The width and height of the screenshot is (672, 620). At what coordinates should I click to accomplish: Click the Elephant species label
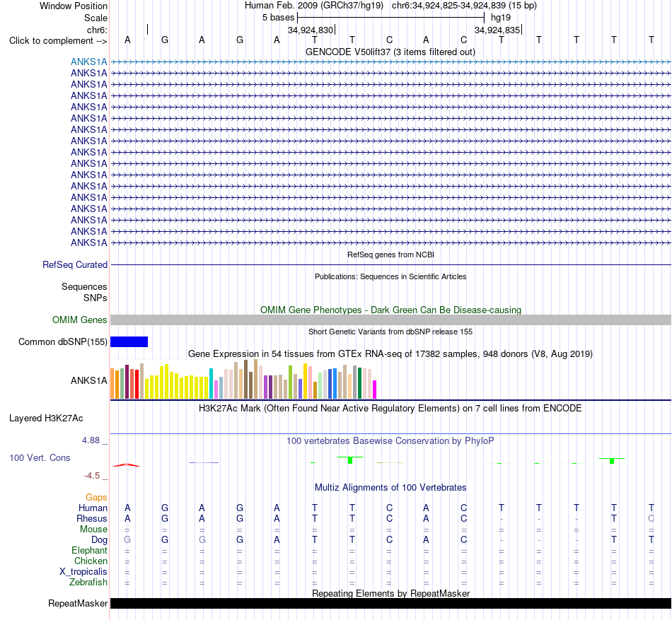pos(89,550)
